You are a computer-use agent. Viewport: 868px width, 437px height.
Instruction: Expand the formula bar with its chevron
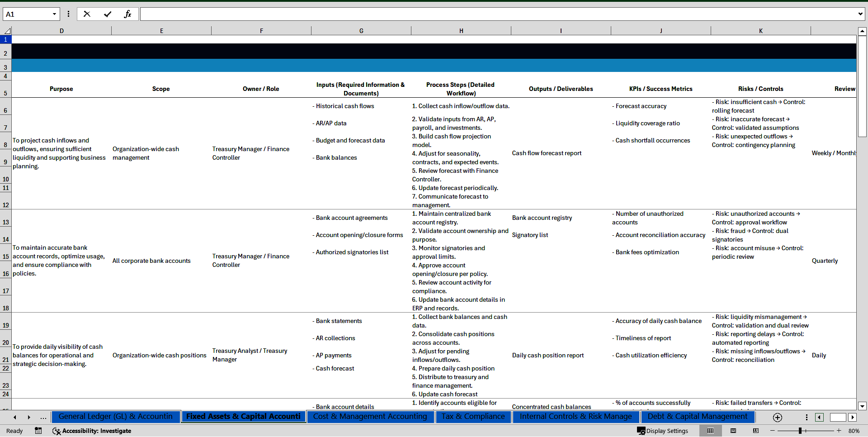(x=861, y=14)
